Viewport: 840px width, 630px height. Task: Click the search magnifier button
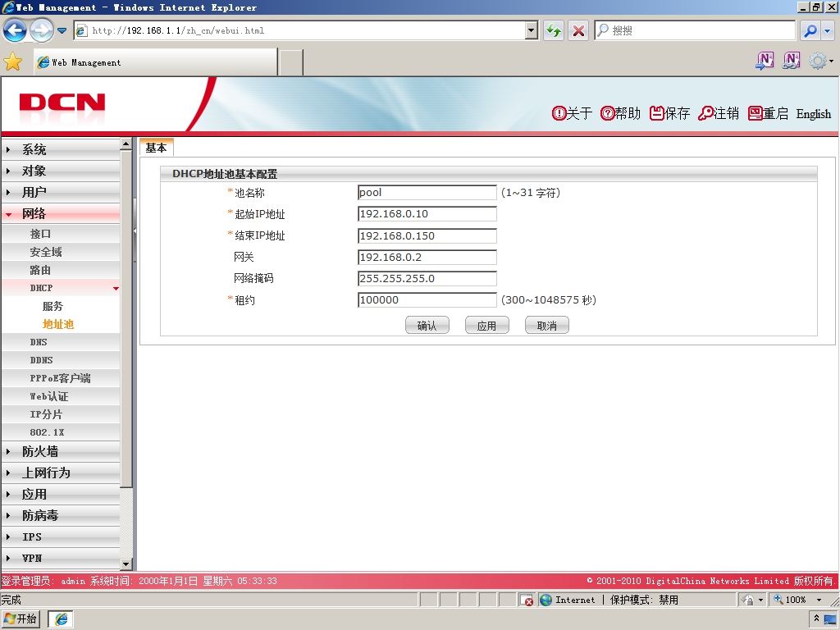[810, 30]
